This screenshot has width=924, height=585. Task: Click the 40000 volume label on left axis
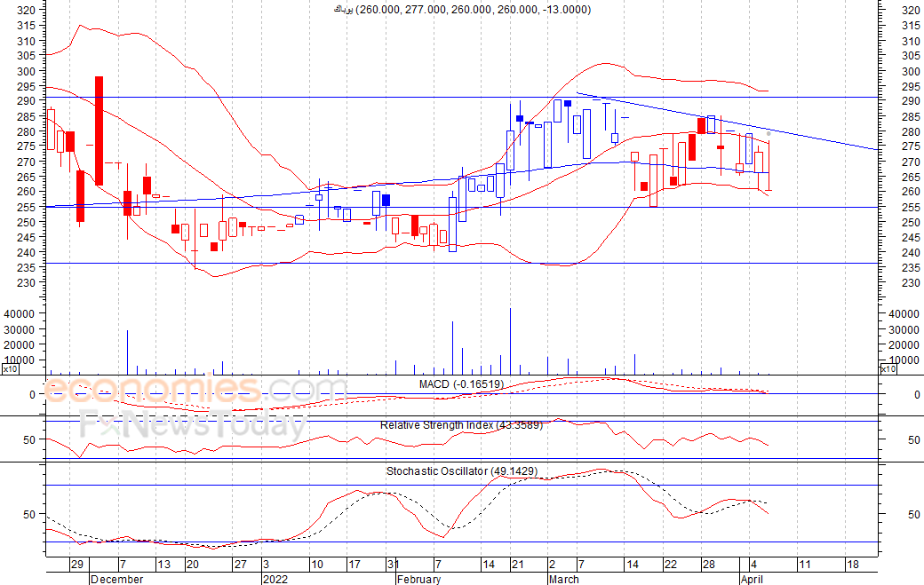[20, 313]
